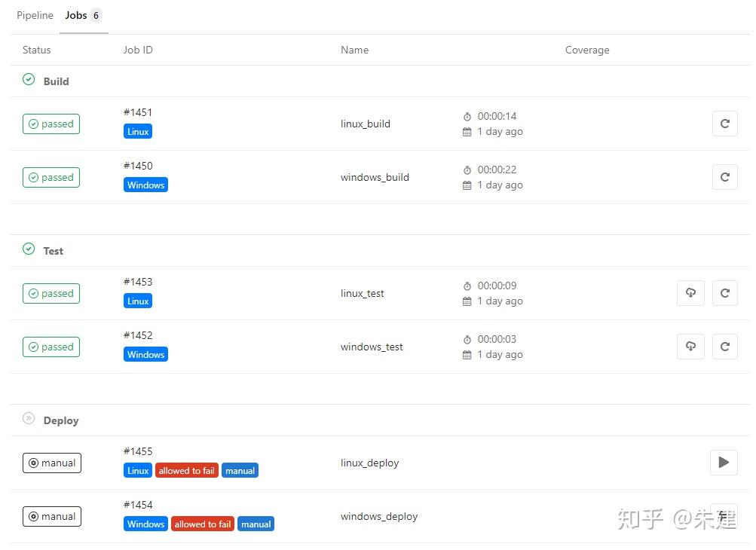This screenshot has width=756, height=550.
Task: Retry the windows_test job
Action: (724, 347)
